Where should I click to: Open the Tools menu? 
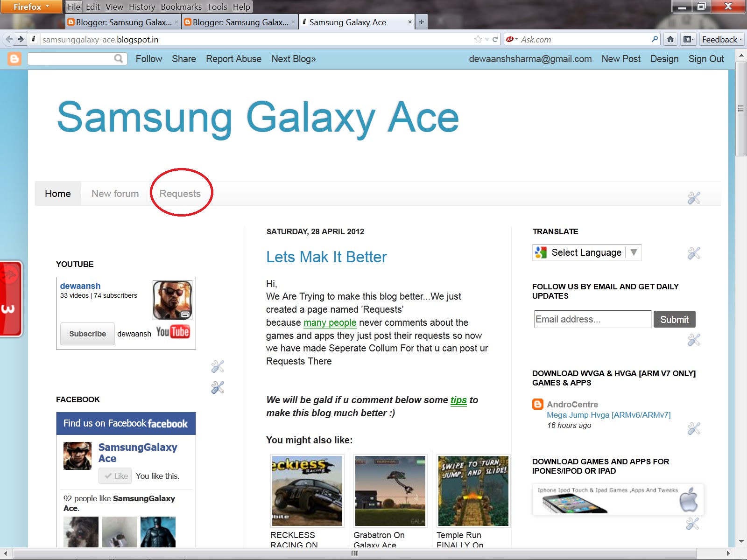click(x=217, y=7)
